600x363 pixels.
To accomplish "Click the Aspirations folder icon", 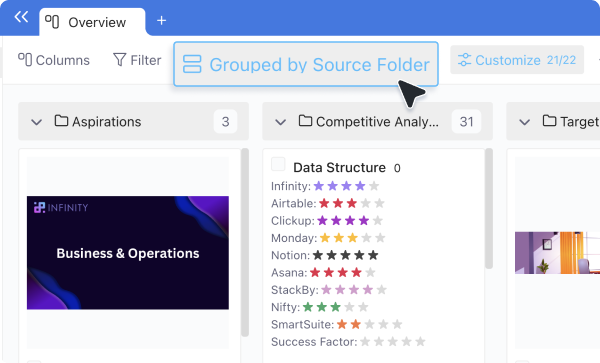I will tap(61, 121).
